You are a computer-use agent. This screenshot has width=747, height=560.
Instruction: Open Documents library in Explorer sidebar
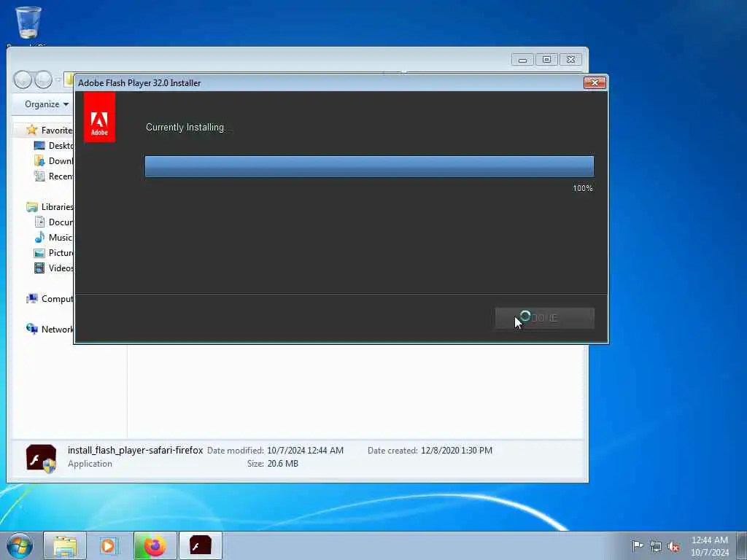click(61, 222)
